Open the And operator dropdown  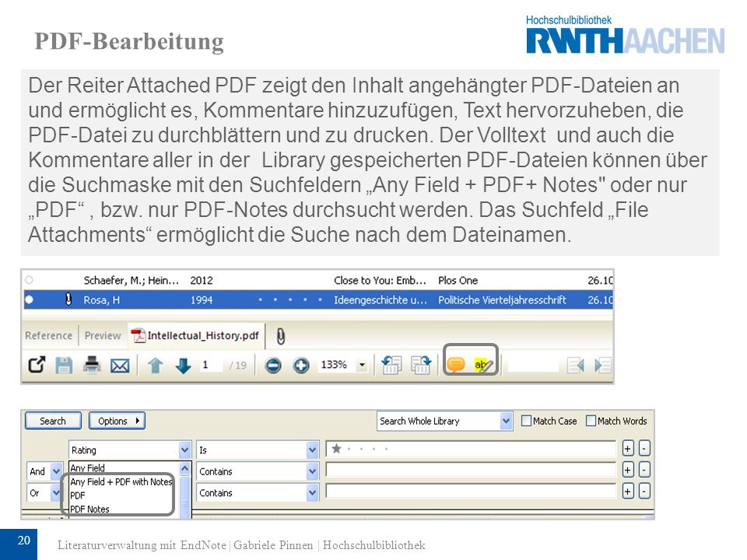[x=56, y=471]
